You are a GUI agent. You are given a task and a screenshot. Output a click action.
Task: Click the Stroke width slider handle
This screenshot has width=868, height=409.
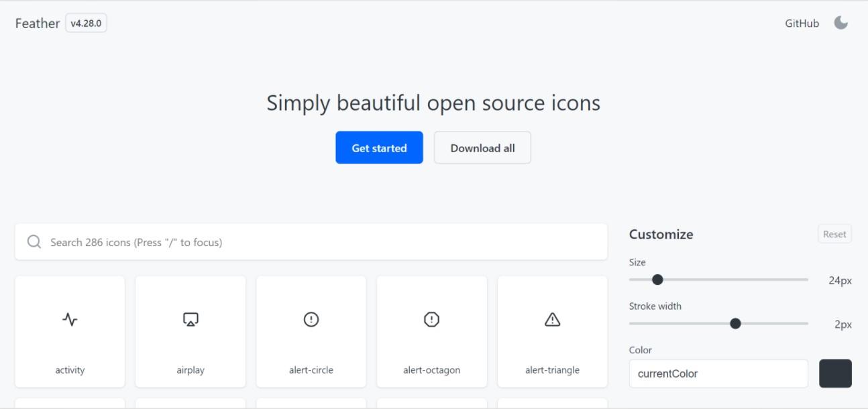735,324
